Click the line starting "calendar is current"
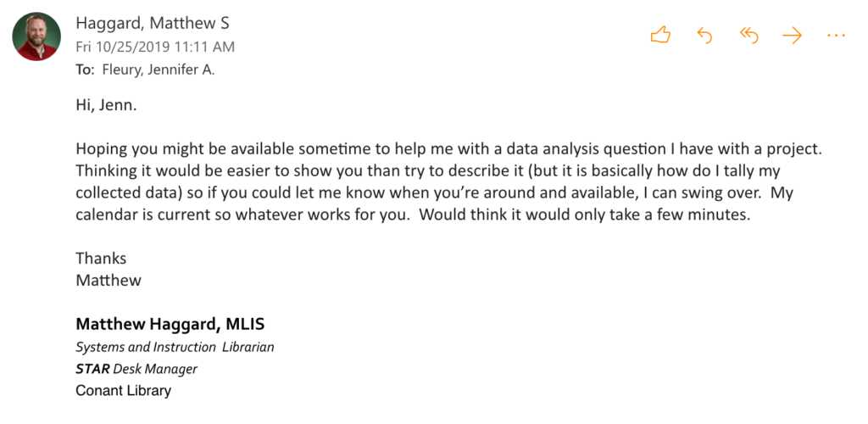Viewport: 868px width, 424px height. tap(413, 215)
